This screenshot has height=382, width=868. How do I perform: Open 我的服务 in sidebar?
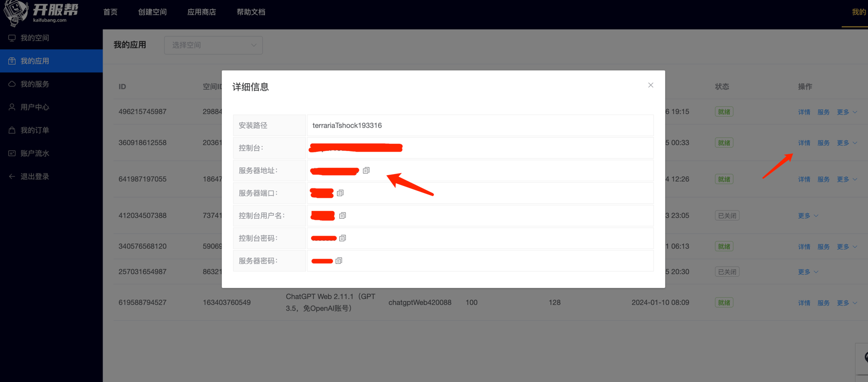click(51, 84)
